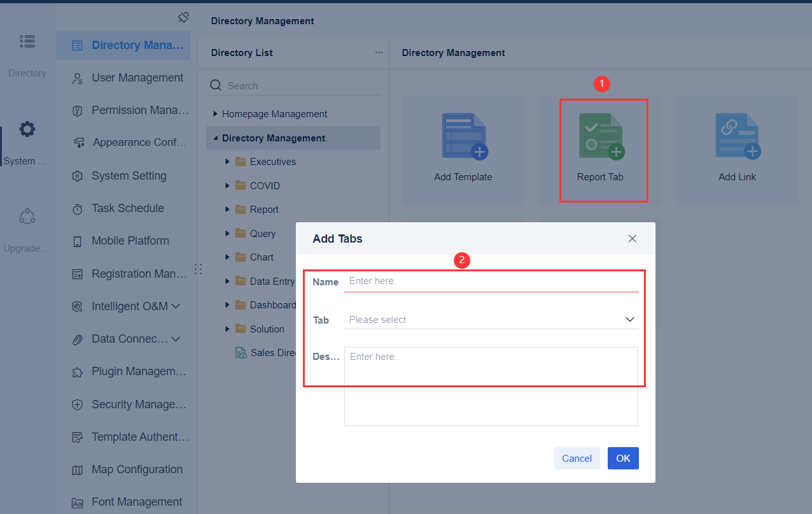The image size is (812, 514).
Task: Cancel the Add Tabs dialog
Action: point(577,458)
